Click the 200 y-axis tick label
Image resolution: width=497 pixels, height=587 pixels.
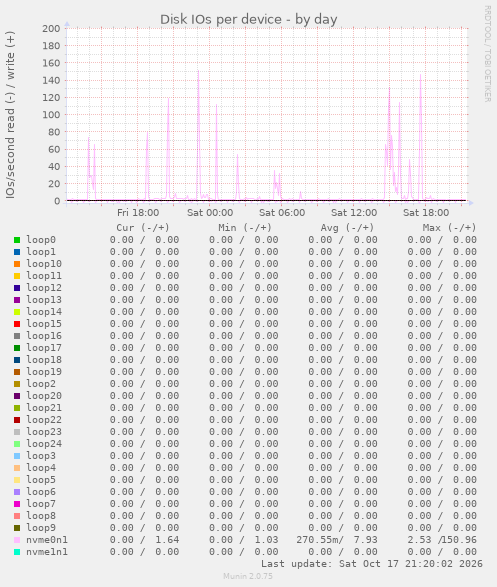[x=51, y=28]
